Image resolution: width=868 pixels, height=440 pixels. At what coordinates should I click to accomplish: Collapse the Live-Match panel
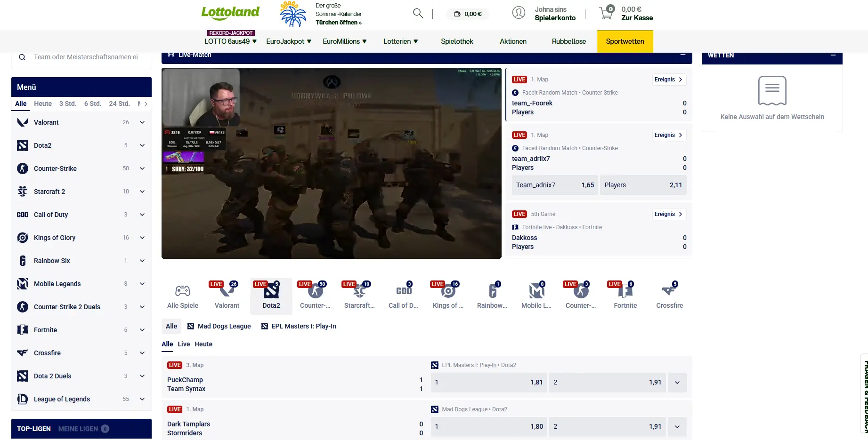tap(682, 55)
